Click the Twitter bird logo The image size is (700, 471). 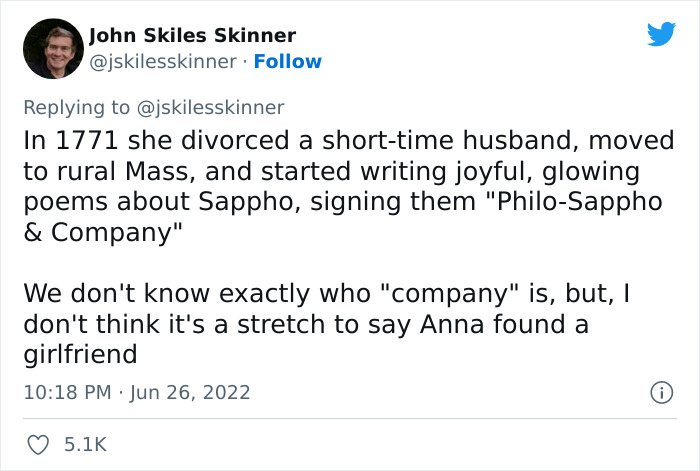(x=661, y=34)
